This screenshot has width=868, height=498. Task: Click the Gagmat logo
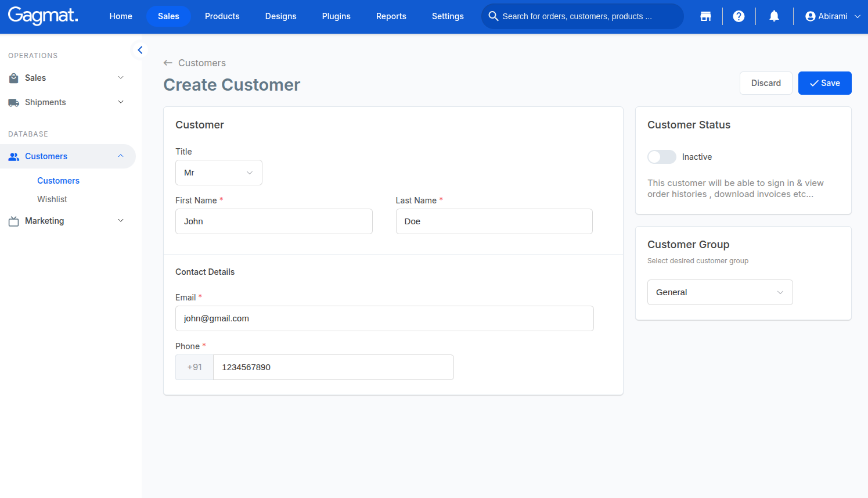click(x=43, y=16)
